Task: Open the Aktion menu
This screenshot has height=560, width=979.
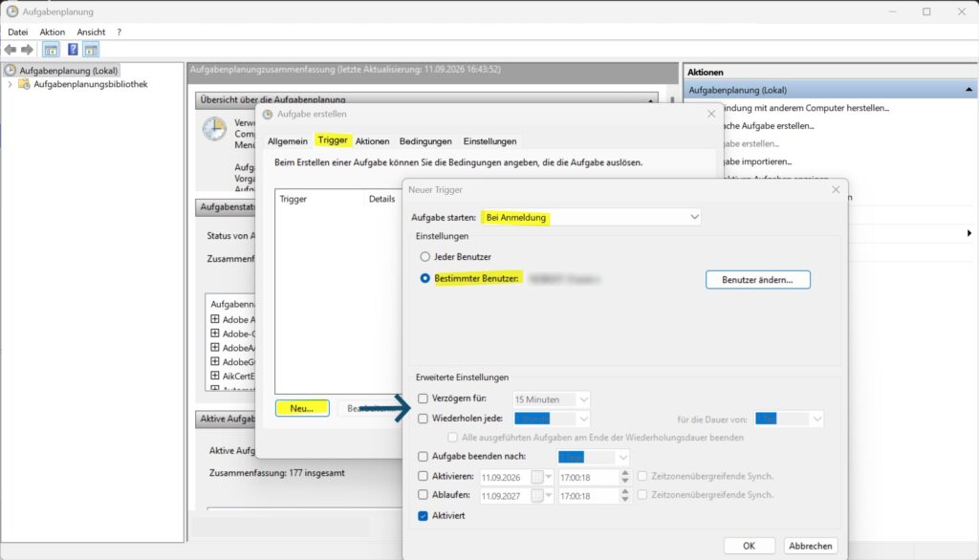Action: tap(53, 32)
